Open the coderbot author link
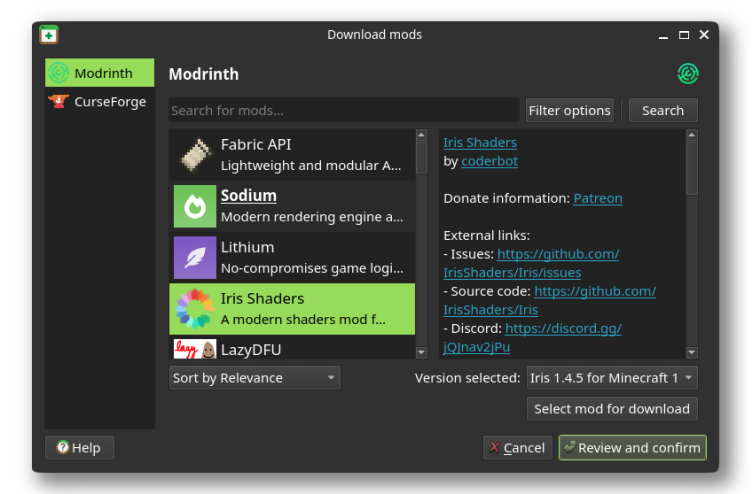752x494 pixels. pyautogui.click(x=489, y=161)
